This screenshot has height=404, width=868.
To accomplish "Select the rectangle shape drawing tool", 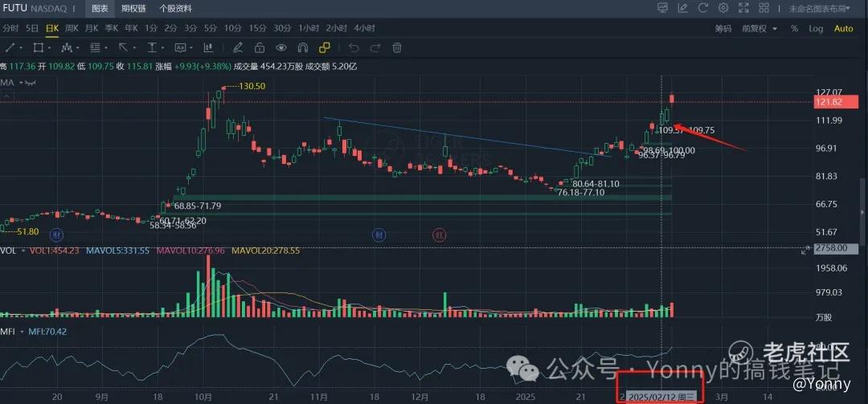I will pos(38,47).
